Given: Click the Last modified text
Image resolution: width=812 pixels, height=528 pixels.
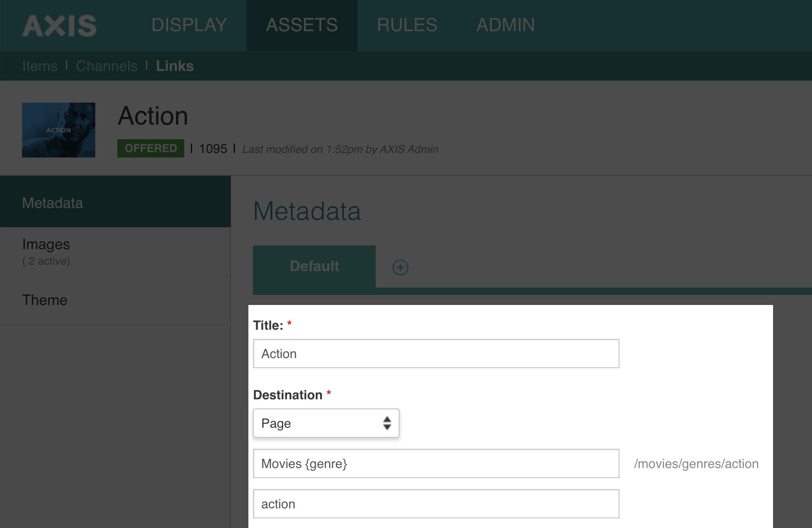Looking at the screenshot, I should 340,149.
